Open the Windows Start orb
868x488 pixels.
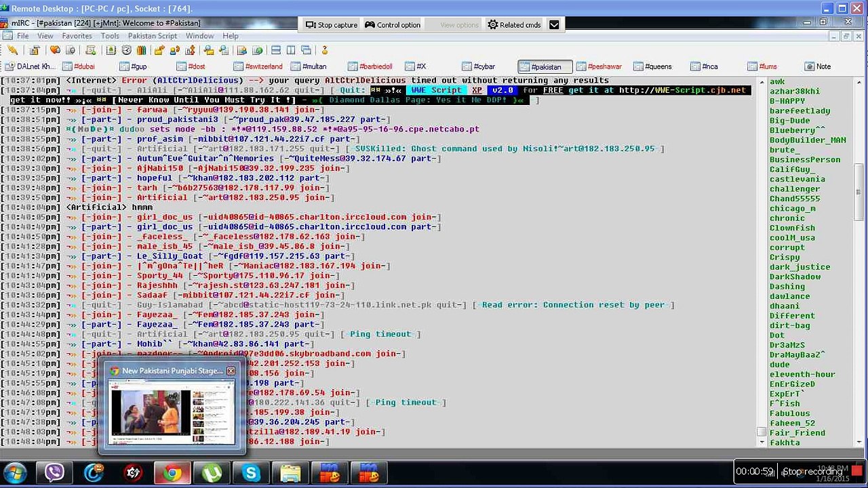click(x=15, y=472)
